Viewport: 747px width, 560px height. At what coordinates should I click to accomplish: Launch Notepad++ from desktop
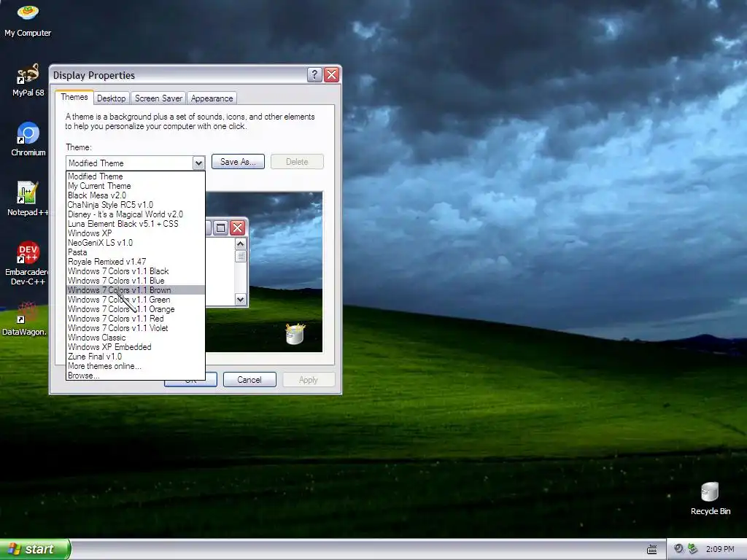tap(28, 199)
